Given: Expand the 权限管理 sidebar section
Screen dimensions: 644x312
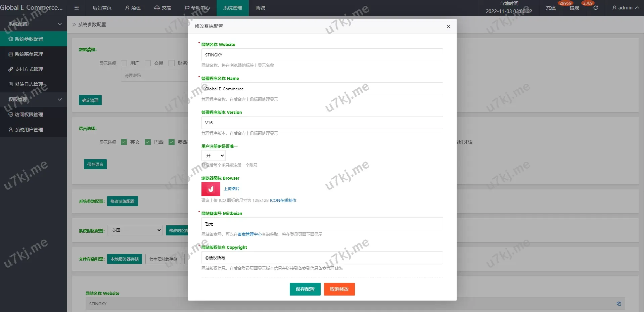Looking at the screenshot, I should pyautogui.click(x=34, y=99).
